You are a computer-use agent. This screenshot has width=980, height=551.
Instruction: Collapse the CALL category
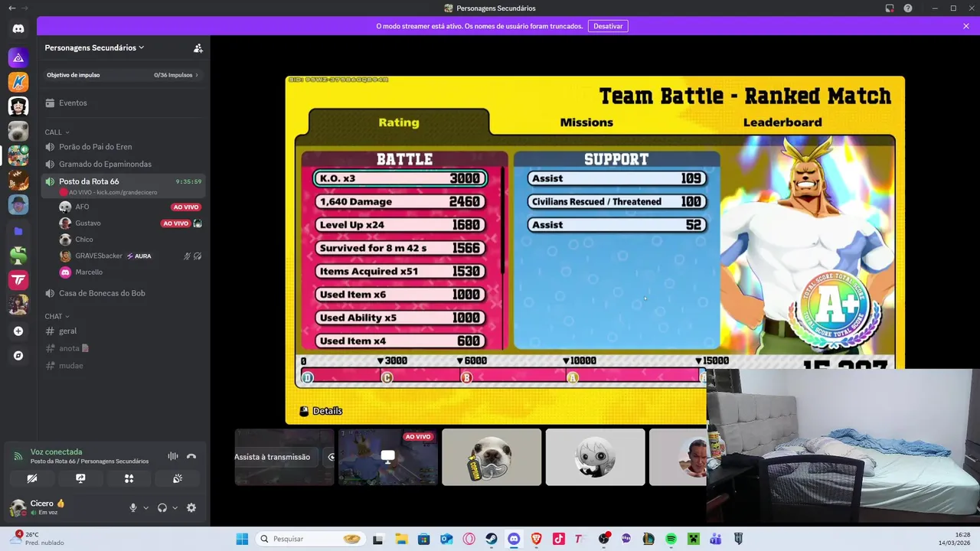(x=57, y=132)
